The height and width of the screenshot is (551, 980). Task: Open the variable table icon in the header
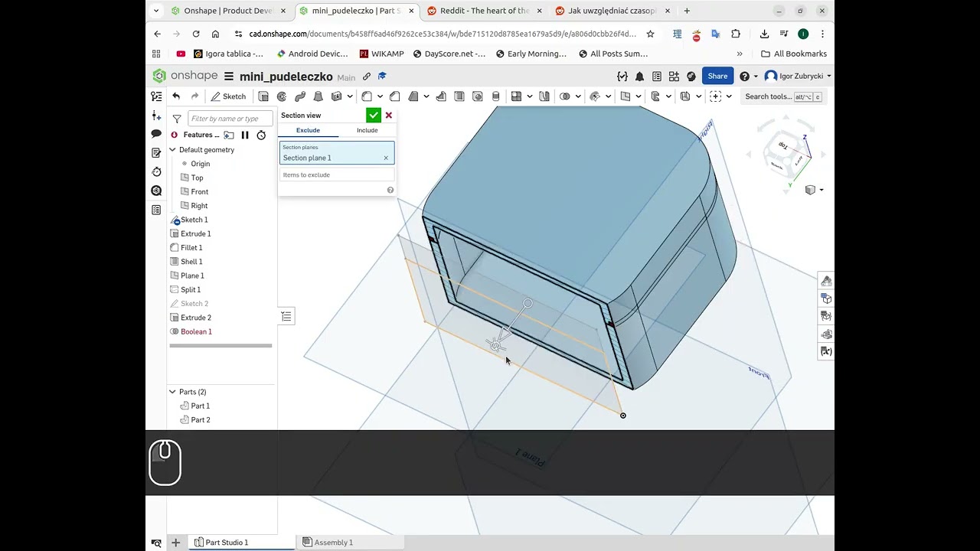[622, 77]
